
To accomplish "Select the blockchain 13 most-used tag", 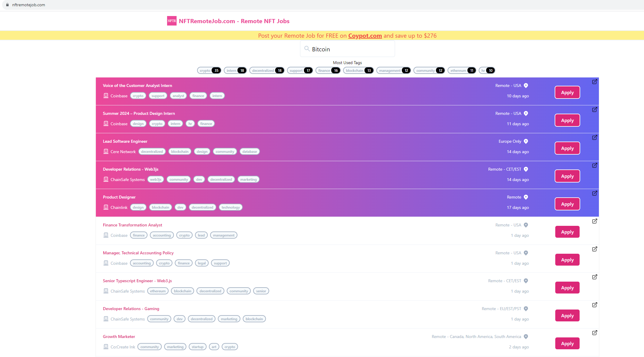I will 358,70.
